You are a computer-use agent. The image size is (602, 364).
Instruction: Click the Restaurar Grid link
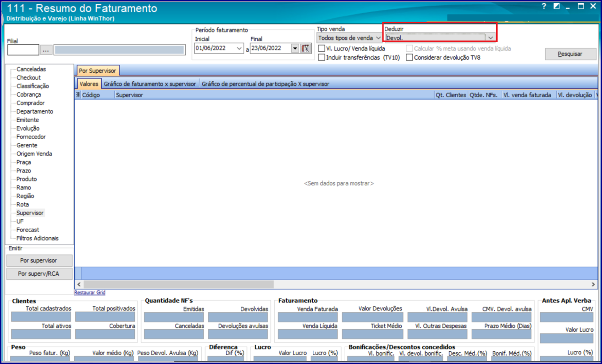(90, 293)
